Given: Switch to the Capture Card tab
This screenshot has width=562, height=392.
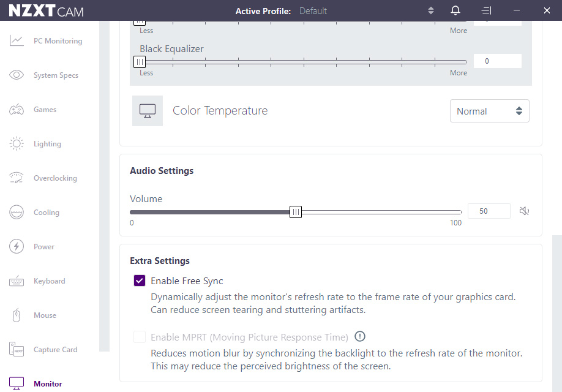Looking at the screenshot, I should (x=55, y=350).
